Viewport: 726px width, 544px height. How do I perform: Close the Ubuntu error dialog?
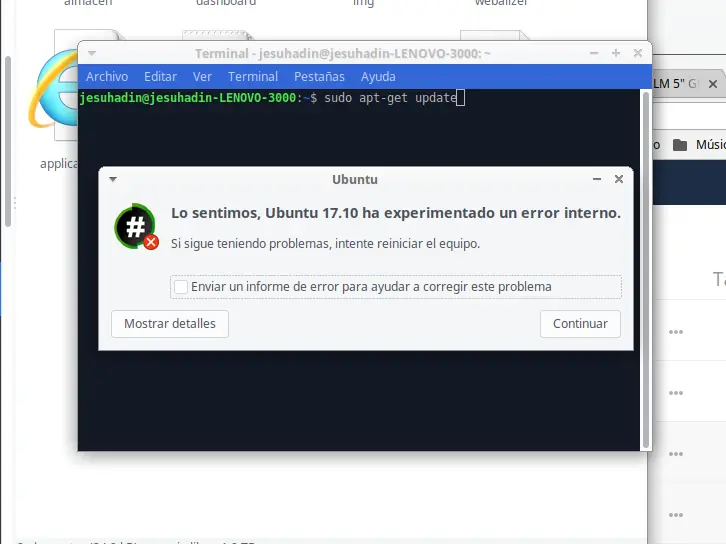[x=619, y=179]
